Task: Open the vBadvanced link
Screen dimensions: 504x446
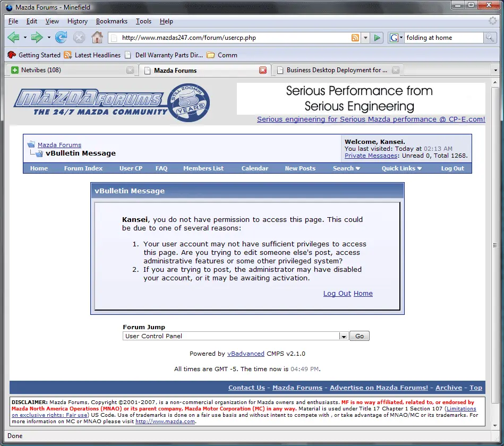Action: coord(245,354)
